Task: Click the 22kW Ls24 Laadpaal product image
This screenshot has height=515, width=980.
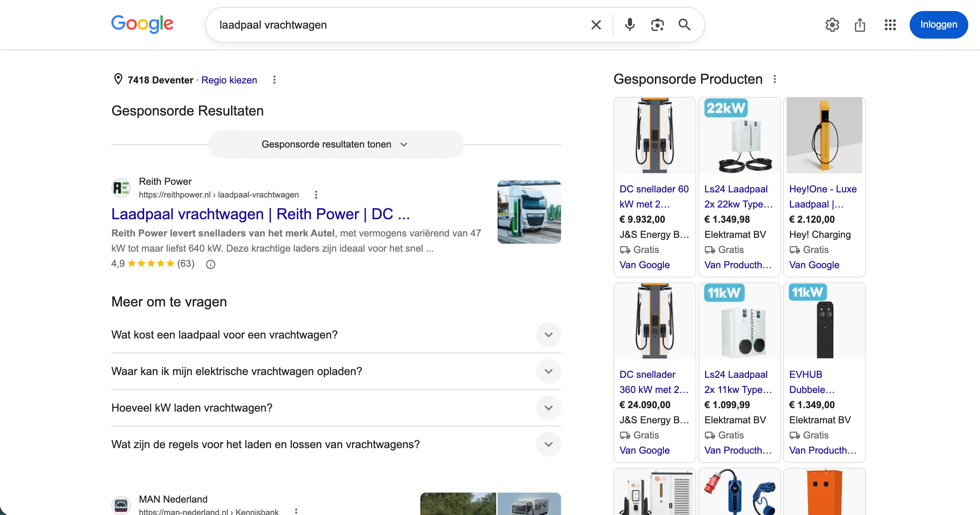Action: (739, 135)
